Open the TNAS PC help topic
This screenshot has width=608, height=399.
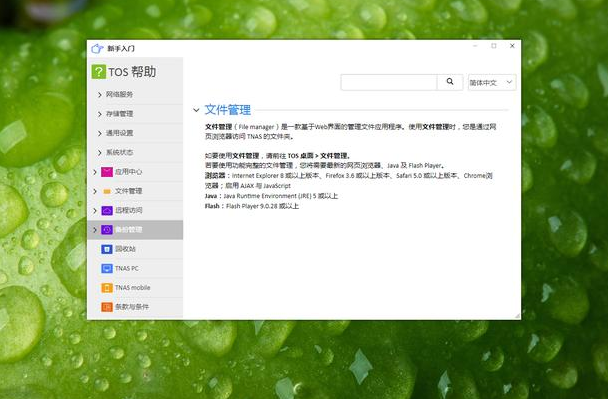point(127,268)
